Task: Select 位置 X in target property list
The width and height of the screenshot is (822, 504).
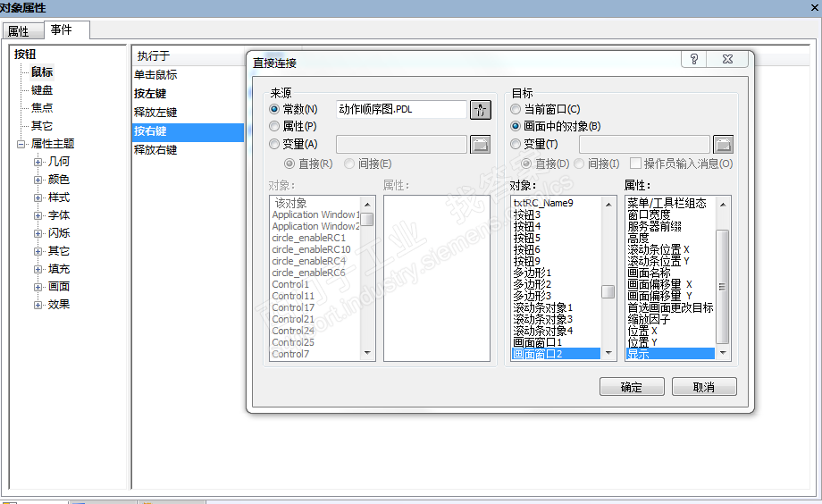Action: point(670,331)
